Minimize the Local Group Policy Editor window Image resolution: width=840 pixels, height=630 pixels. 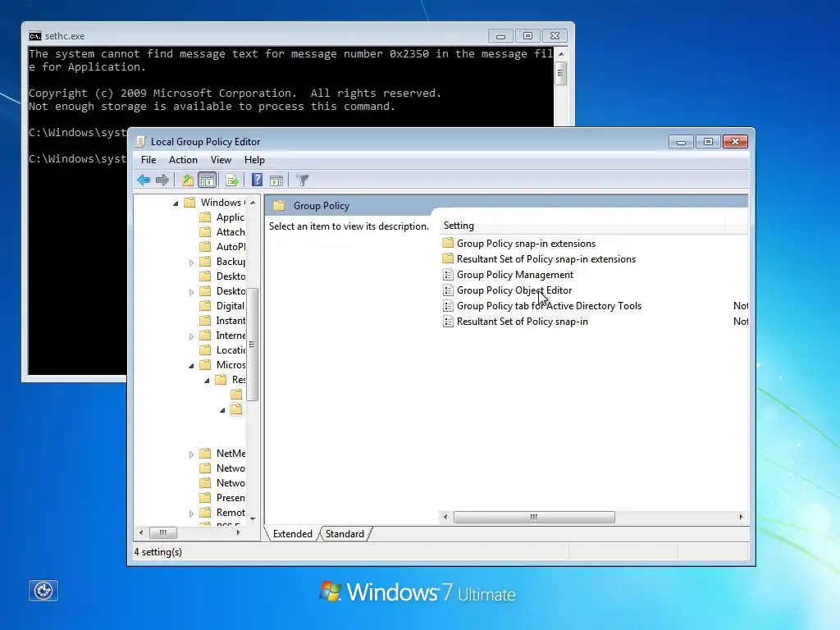pos(682,141)
